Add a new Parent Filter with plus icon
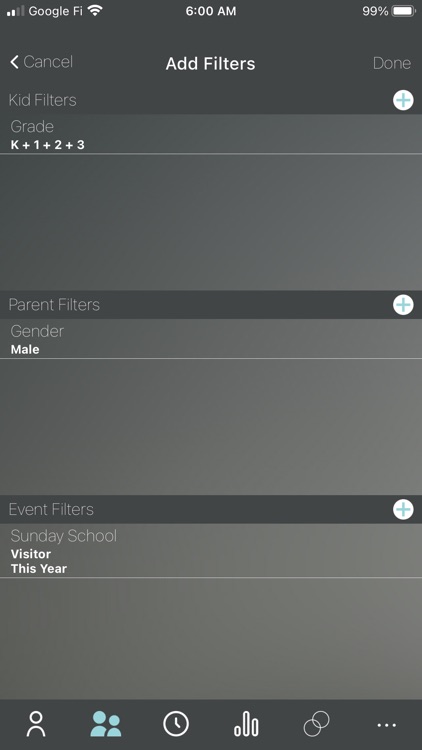Screen dimensions: 422x750 click(403, 305)
